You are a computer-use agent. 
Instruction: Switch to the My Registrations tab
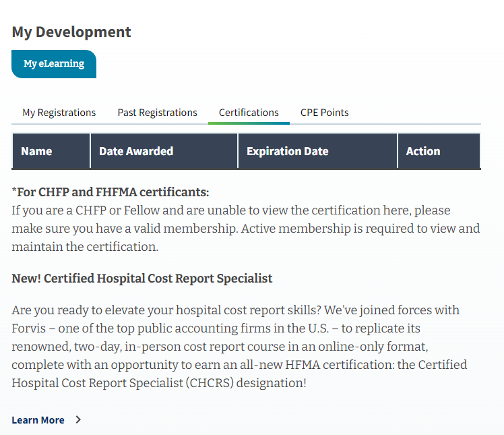59,113
